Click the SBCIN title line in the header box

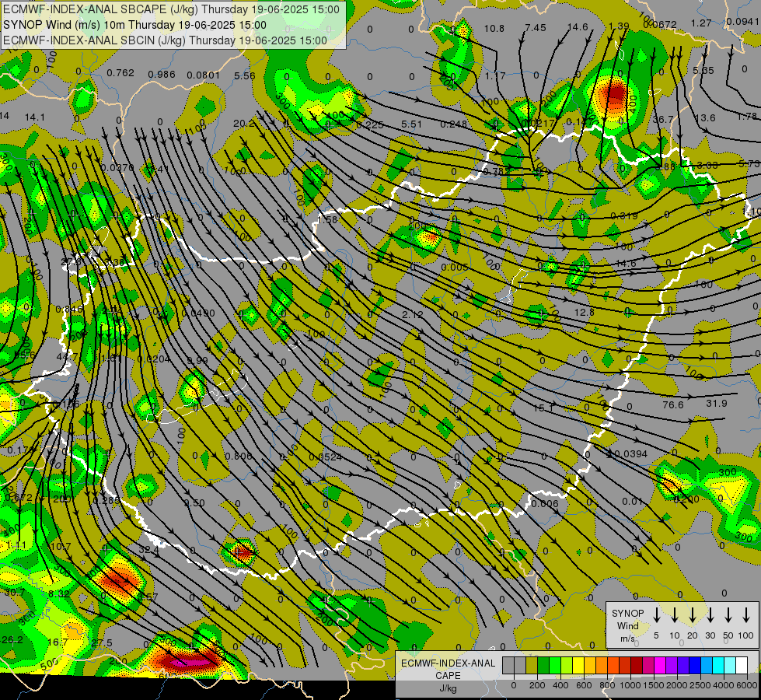165,40
